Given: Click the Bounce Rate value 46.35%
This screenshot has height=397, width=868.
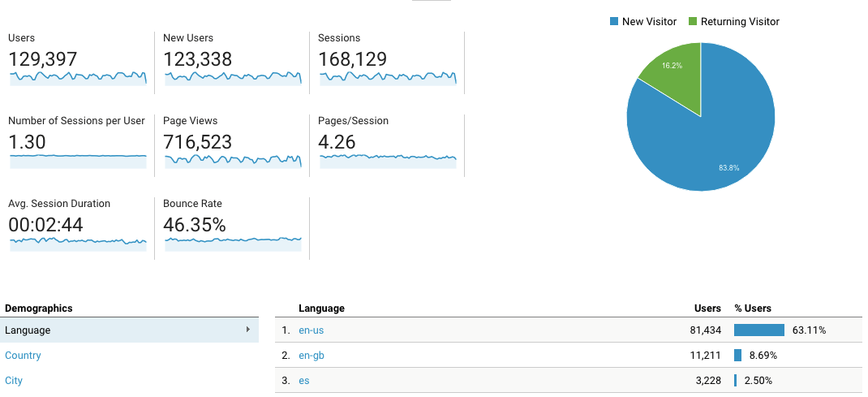Looking at the screenshot, I should click(195, 225).
